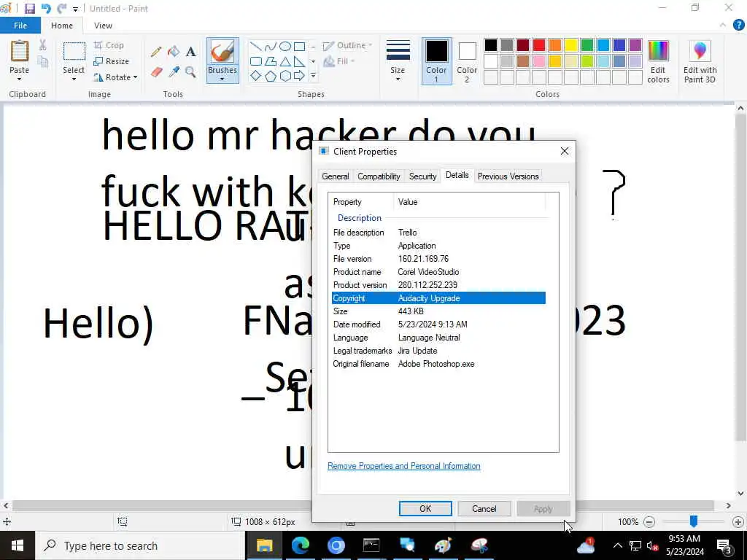The width and height of the screenshot is (747, 560).
Task: Select the Fill with color bucket tool
Action: tap(174, 52)
